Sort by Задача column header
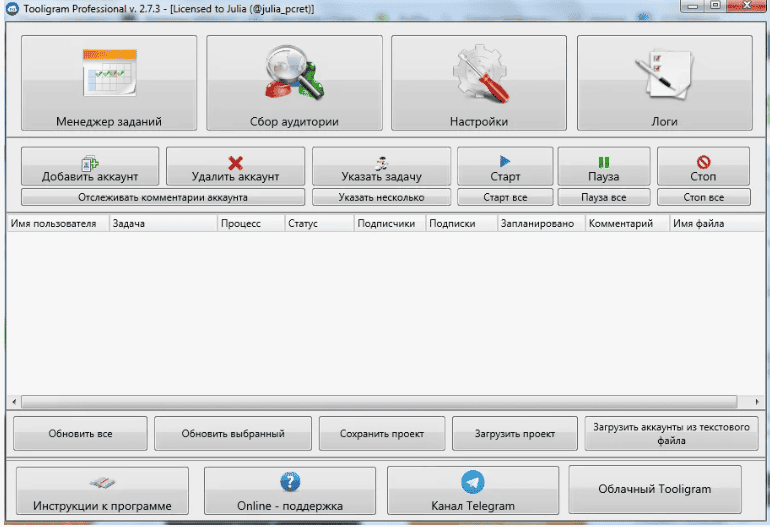770x527 pixels. pos(163,223)
